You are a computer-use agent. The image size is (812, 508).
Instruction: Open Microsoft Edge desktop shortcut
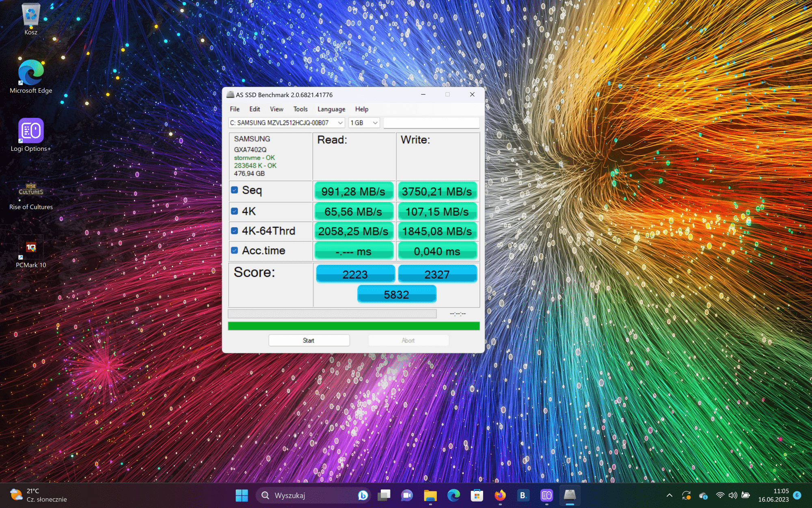(x=31, y=73)
